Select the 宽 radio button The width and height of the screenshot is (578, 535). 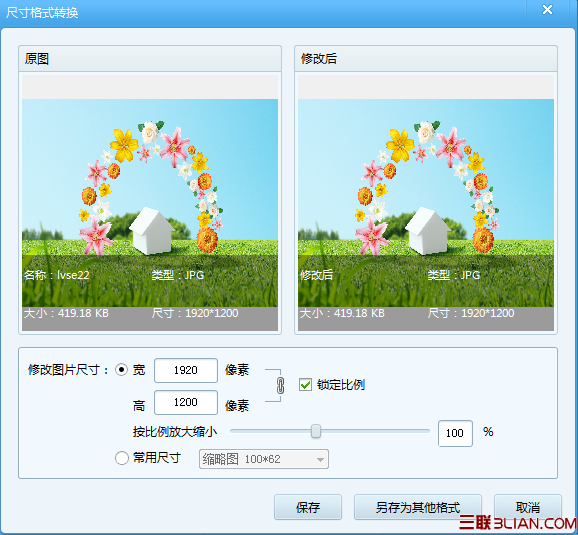point(122,370)
